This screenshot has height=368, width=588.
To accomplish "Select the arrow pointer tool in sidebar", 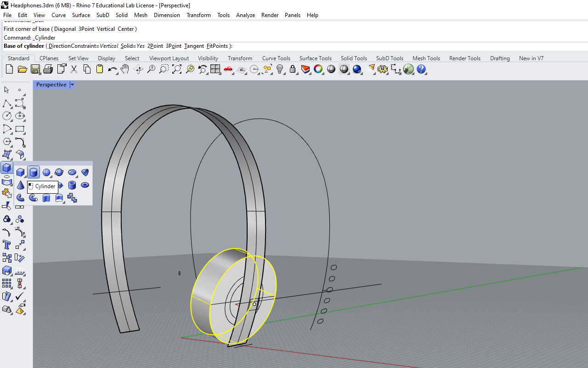I will (7, 90).
